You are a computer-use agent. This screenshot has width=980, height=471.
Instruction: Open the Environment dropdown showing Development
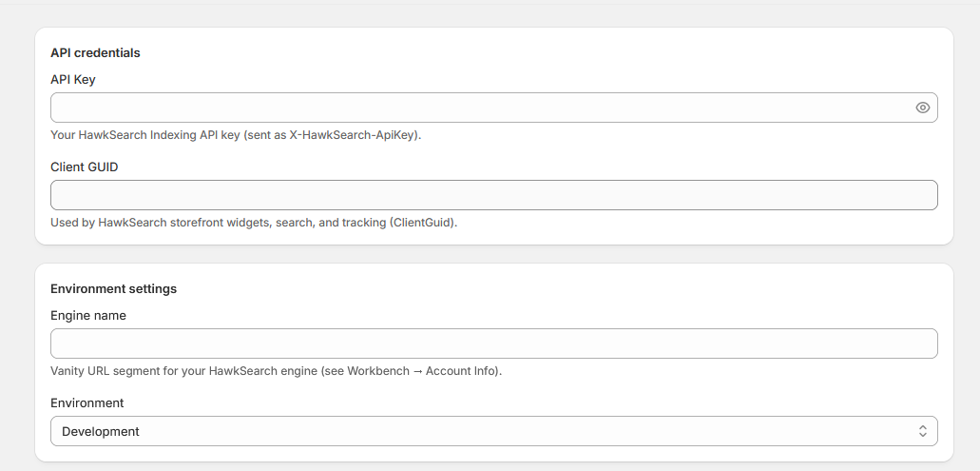click(x=493, y=431)
